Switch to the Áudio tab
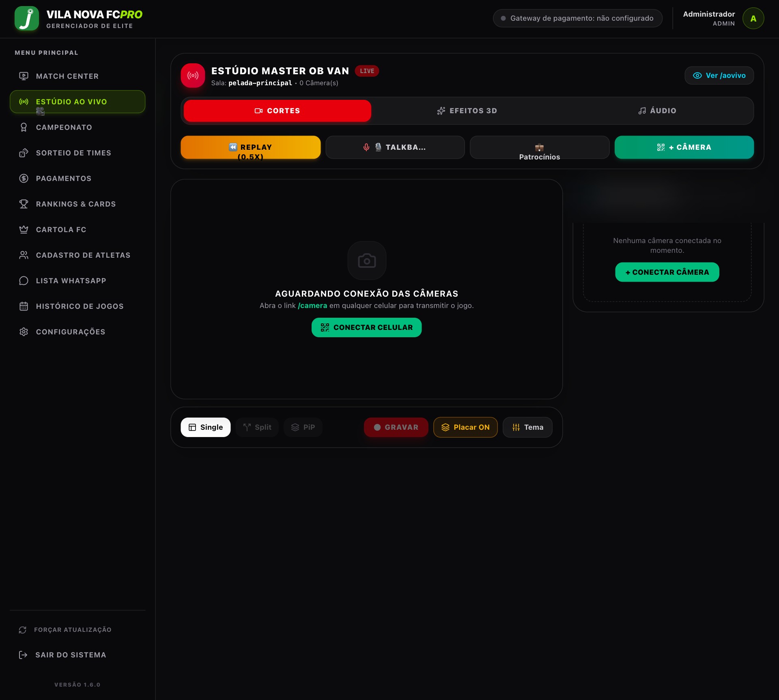The image size is (779, 700). tap(657, 111)
